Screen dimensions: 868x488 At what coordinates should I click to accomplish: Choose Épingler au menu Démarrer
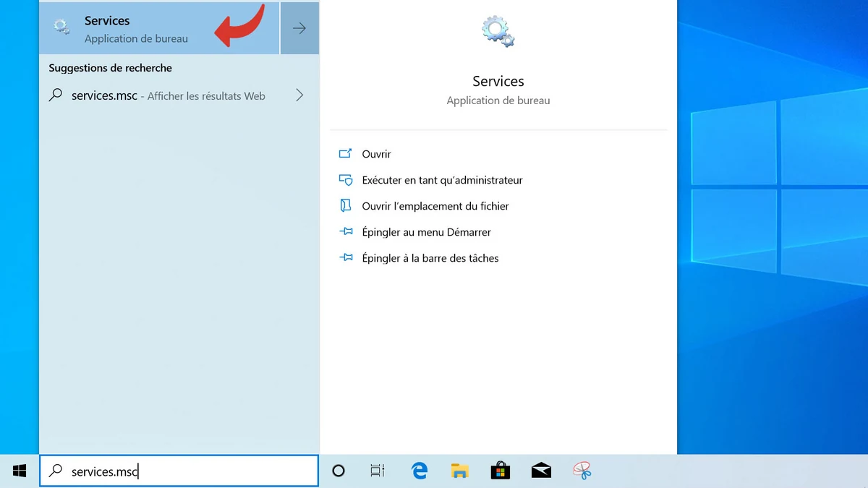[x=426, y=232]
